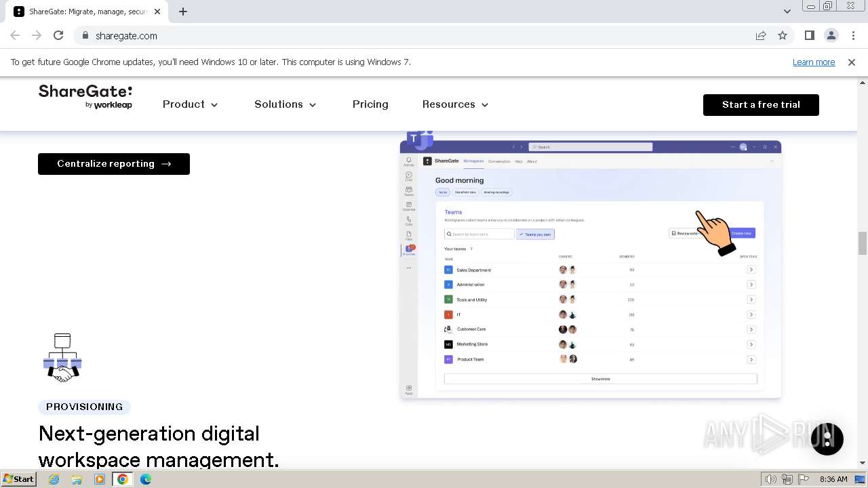The width and height of the screenshot is (868, 488).
Task: View site information via lock icon
Action: tap(85, 36)
